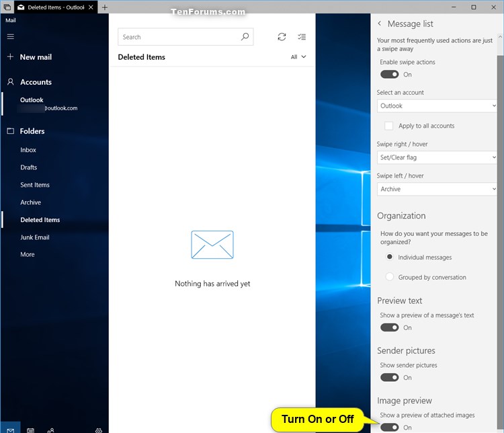504x433 pixels.
Task: Toggle Show a preview of attached images
Action: tap(390, 427)
